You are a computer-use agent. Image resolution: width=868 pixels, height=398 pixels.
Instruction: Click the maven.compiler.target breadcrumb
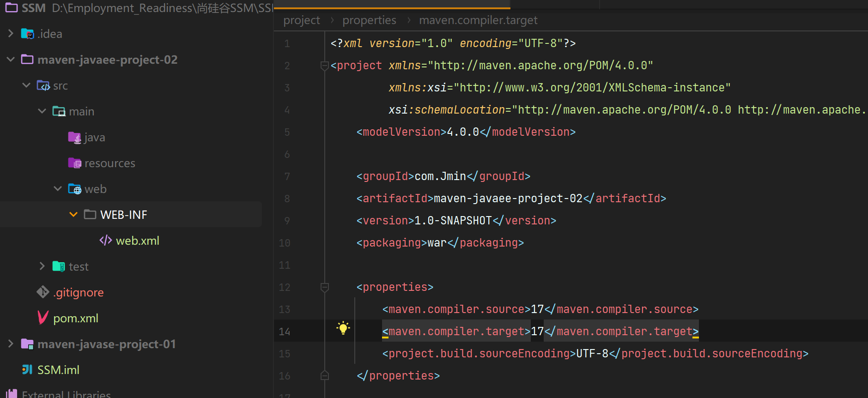point(478,20)
